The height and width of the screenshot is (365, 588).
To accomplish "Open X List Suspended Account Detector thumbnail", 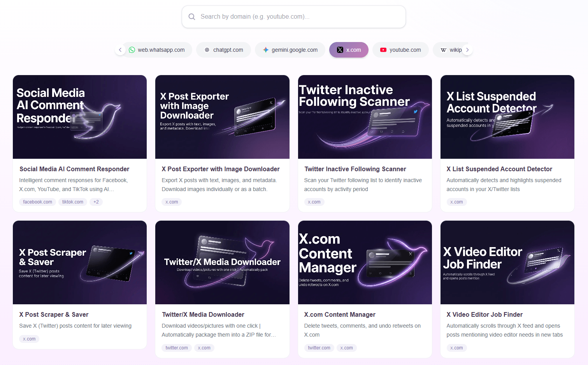I will click(x=507, y=117).
